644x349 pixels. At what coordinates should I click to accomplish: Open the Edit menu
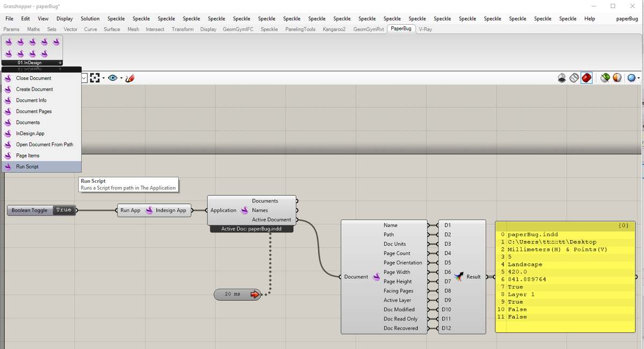[25, 18]
